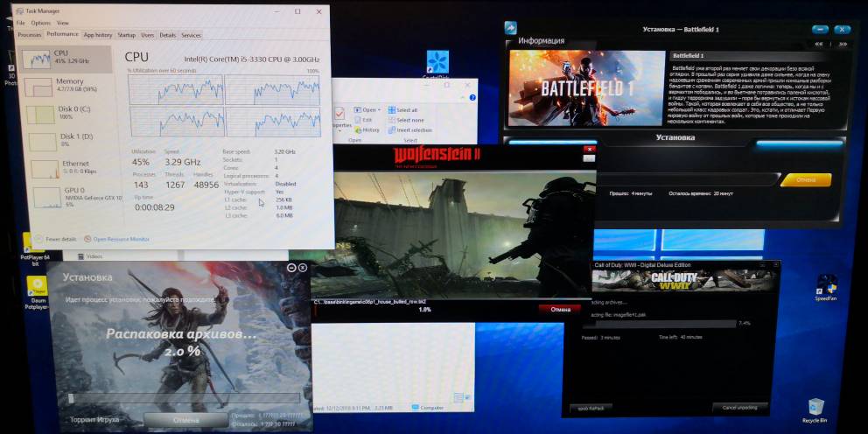Minimize the Tomb Raider installer window

pos(291,268)
